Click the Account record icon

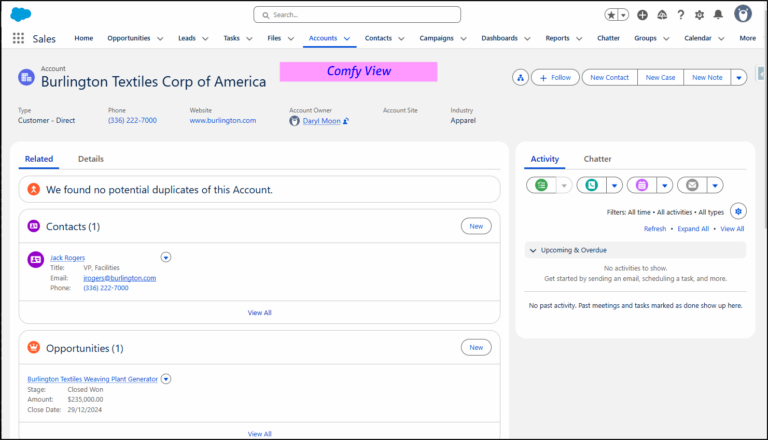[x=26, y=77]
